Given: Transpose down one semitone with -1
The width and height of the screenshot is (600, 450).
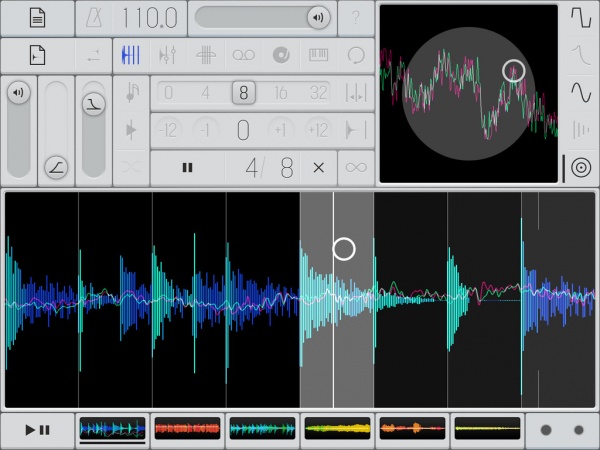Looking at the screenshot, I should click(205, 130).
